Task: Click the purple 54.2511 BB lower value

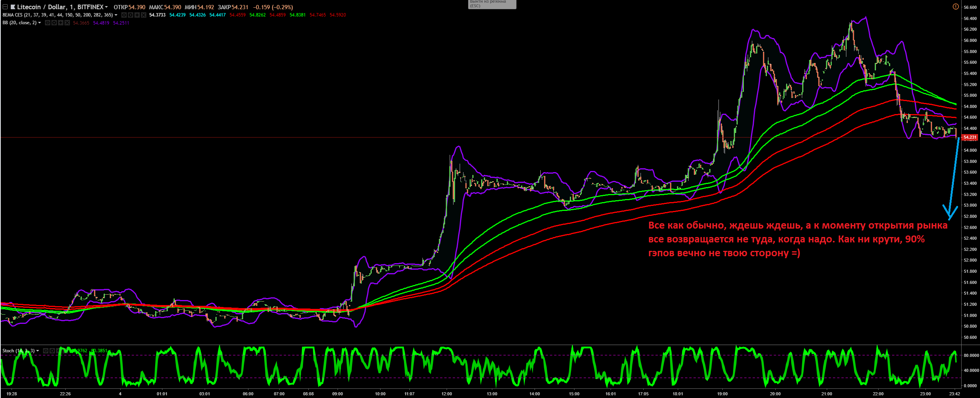Action: pos(121,23)
